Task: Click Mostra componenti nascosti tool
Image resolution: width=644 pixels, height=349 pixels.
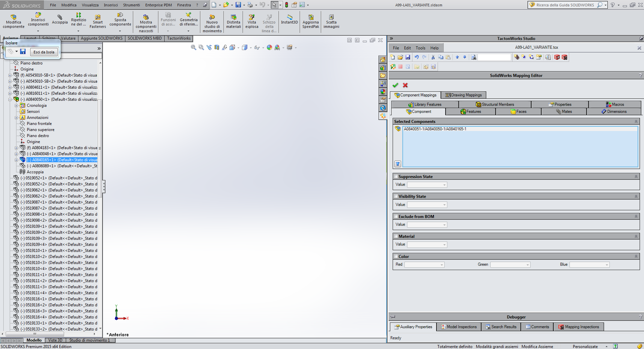Action: (x=146, y=21)
